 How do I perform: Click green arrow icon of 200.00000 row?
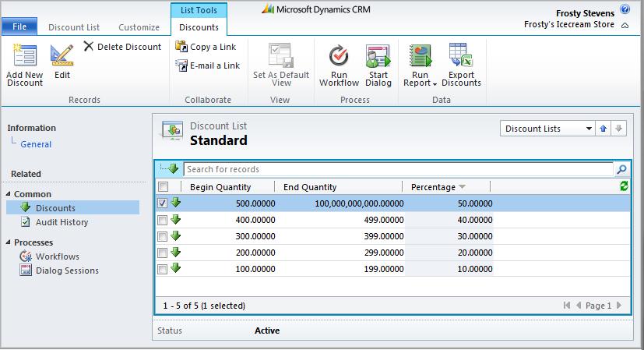176,252
